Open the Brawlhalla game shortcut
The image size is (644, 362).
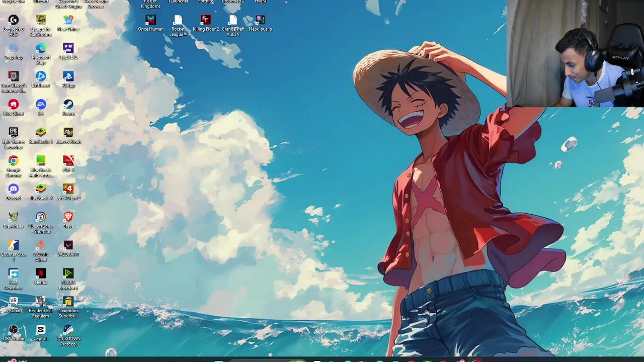(x=14, y=217)
